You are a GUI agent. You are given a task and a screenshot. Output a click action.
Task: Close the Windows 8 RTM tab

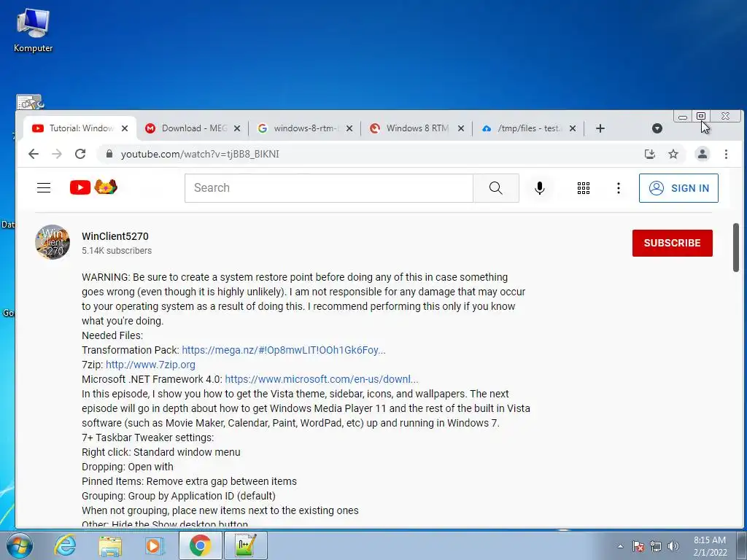pos(461,128)
